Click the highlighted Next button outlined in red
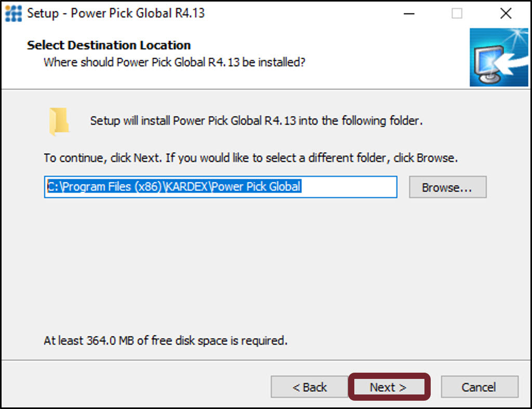532x409 pixels. [x=389, y=387]
